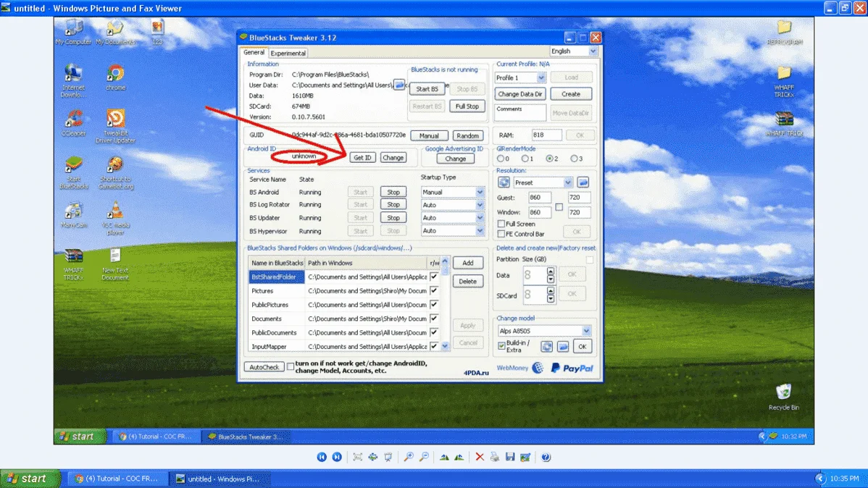The width and height of the screenshot is (868, 488).
Task: Click the refresh icon beside Preset resolution
Action: coord(504,182)
